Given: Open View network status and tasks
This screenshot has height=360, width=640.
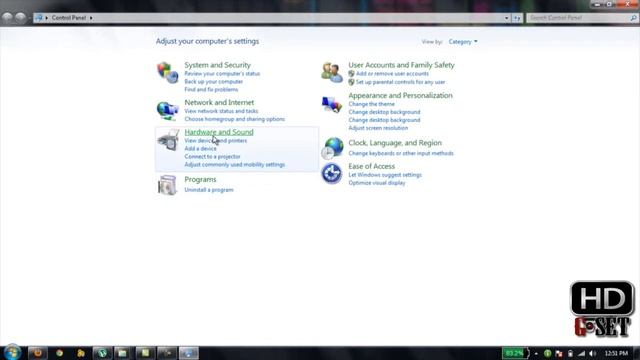Looking at the screenshot, I should pyautogui.click(x=221, y=111).
